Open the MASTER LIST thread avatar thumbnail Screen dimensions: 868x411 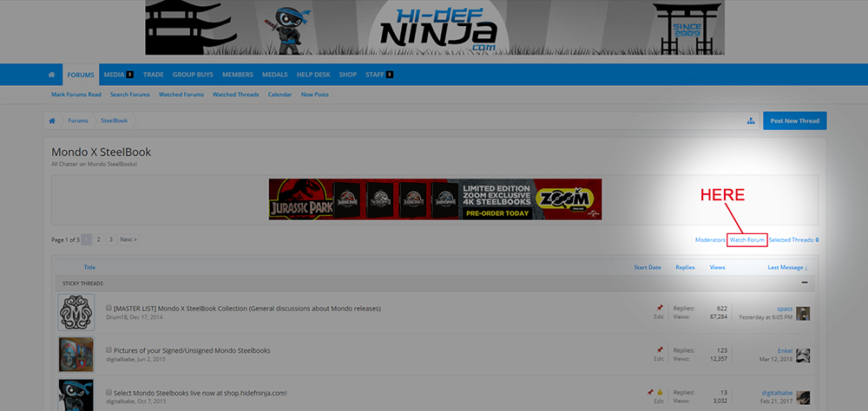pos(76,312)
